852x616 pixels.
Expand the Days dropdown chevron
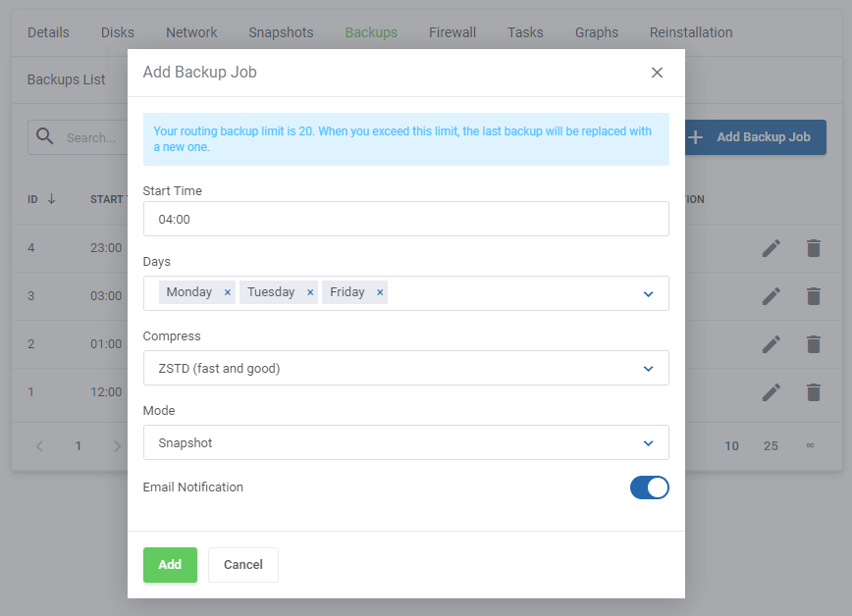648,294
